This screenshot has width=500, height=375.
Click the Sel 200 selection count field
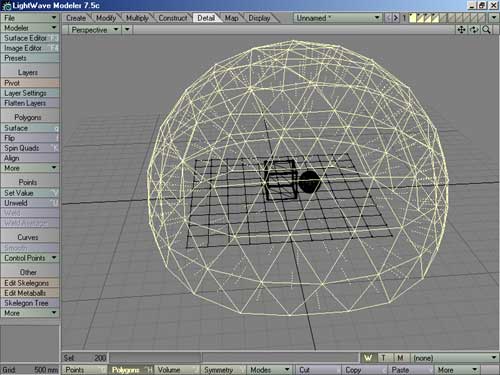tap(85, 358)
